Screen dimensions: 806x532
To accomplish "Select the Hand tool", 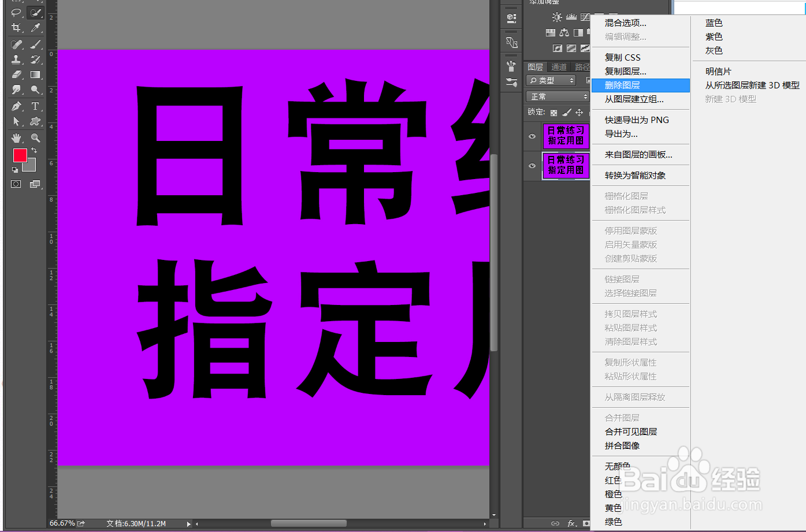I will [16, 138].
